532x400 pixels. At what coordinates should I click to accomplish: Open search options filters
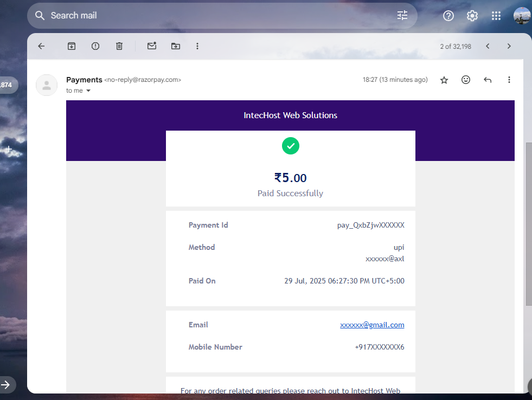(x=402, y=15)
